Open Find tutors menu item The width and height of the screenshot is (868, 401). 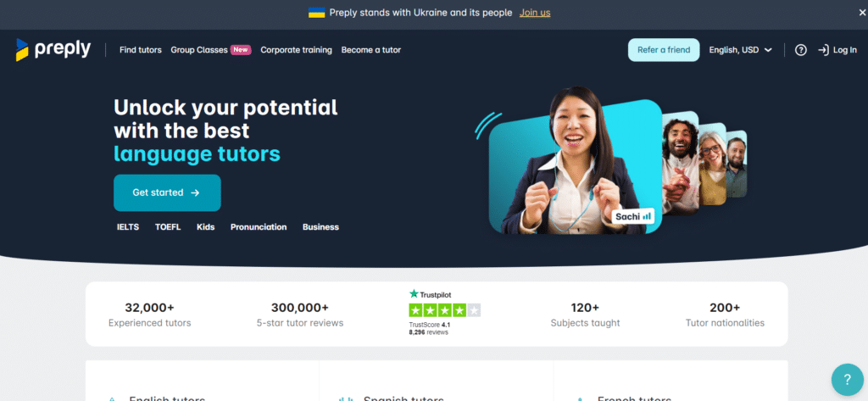coord(141,50)
